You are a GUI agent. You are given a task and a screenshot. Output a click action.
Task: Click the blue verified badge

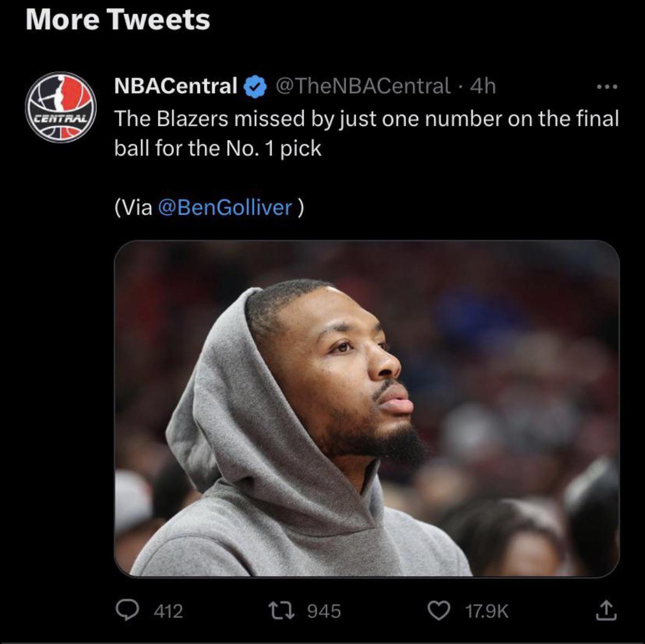(254, 86)
